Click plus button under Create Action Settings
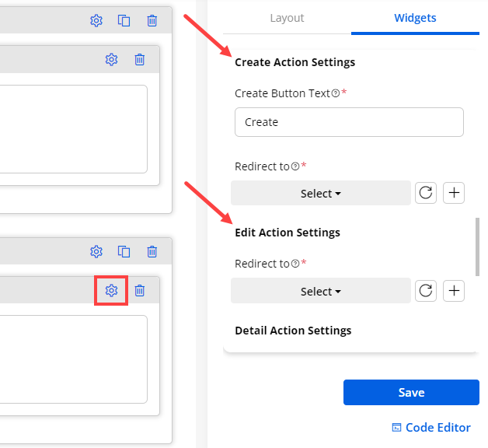This screenshot has height=448, width=488. pos(454,193)
